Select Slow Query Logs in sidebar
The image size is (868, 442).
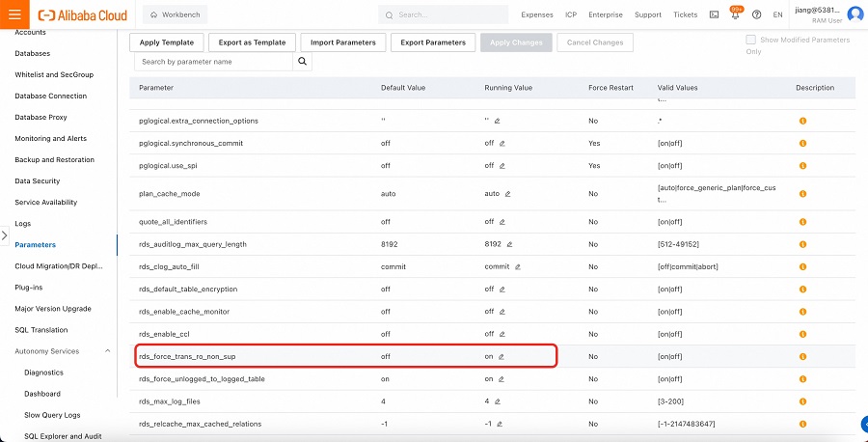pyautogui.click(x=53, y=415)
